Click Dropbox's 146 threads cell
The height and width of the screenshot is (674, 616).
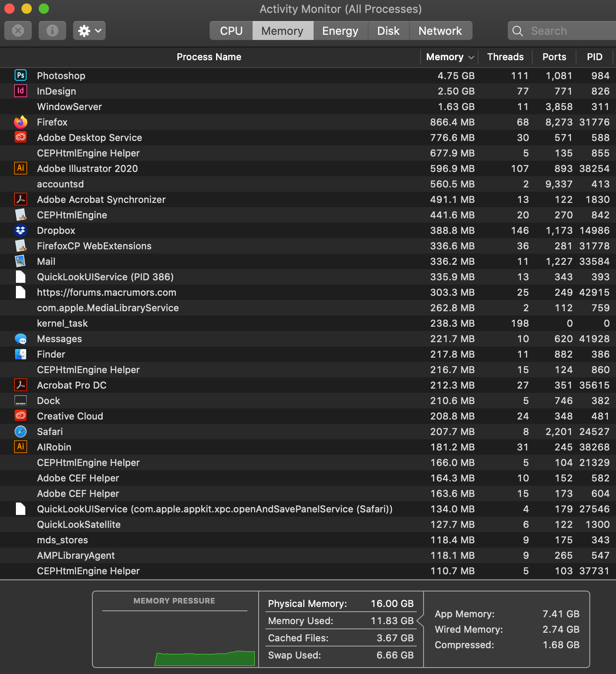click(x=520, y=230)
